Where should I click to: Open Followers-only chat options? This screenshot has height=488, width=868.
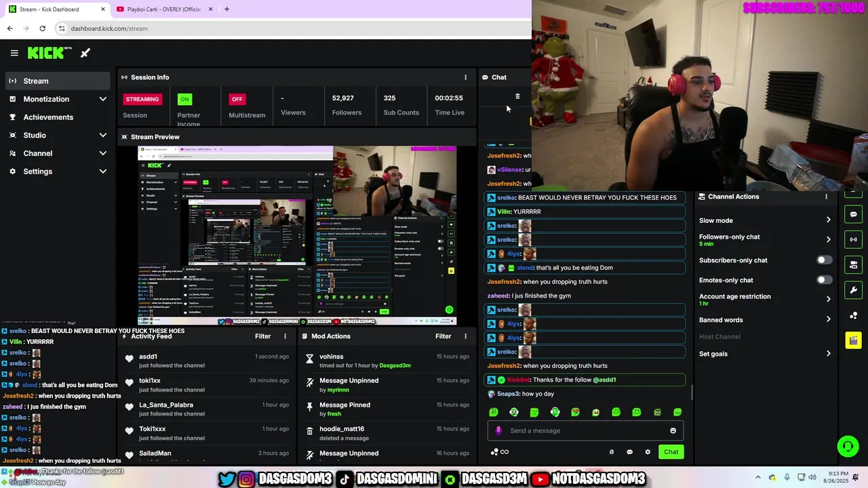(764, 239)
